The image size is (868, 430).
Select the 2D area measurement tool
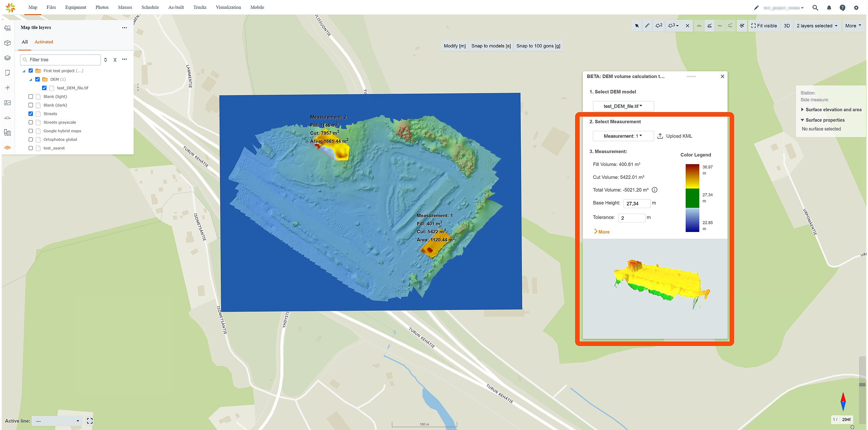[x=659, y=26]
